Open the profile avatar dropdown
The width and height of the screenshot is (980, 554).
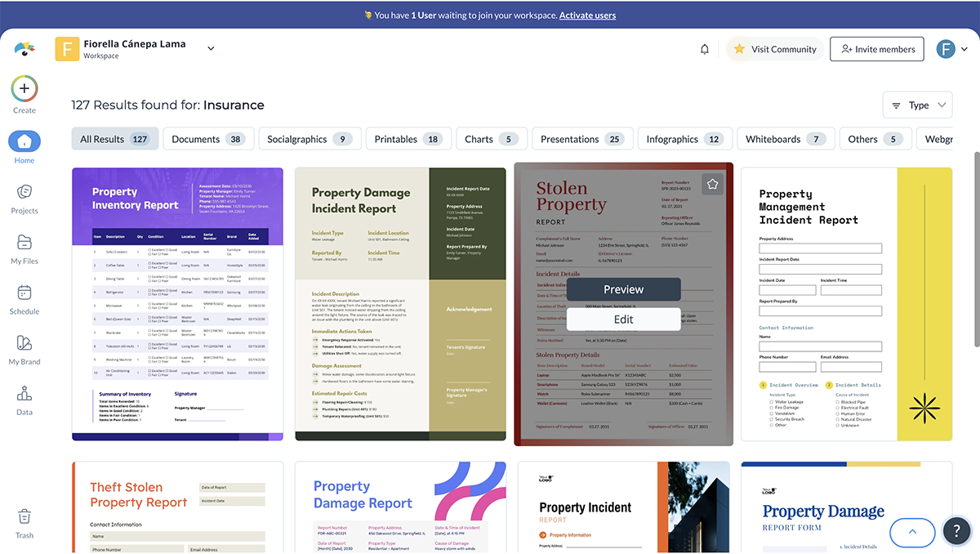pos(952,49)
